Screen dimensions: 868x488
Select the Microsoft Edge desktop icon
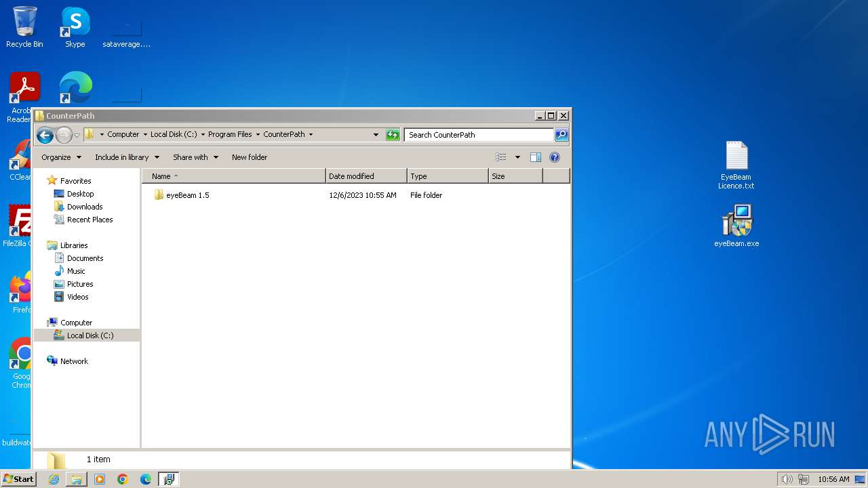(x=75, y=88)
